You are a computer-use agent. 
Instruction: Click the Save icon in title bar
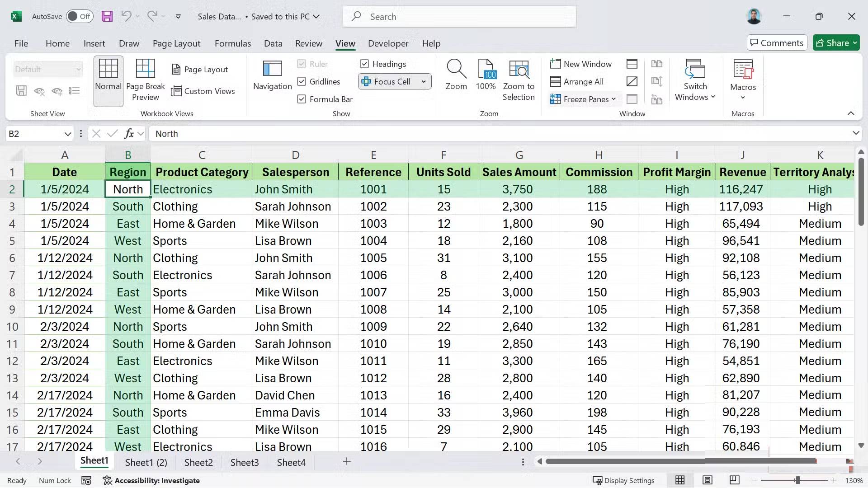(x=107, y=17)
